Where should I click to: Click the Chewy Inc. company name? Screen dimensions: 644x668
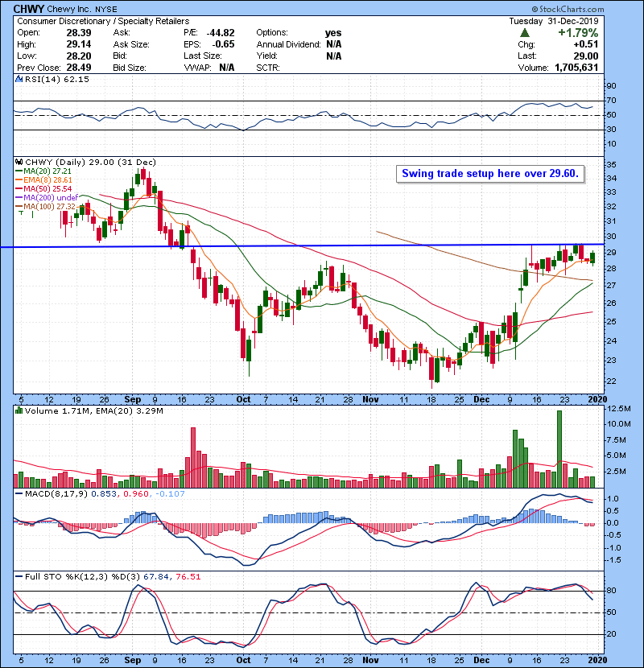[x=68, y=9]
